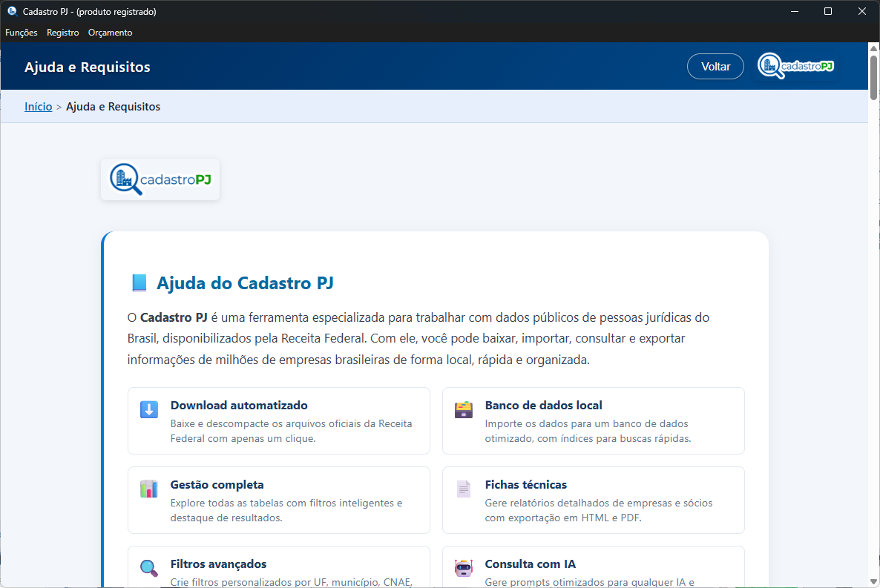Click the Download automatizado arrow icon
This screenshot has height=588, width=880.
pos(149,410)
